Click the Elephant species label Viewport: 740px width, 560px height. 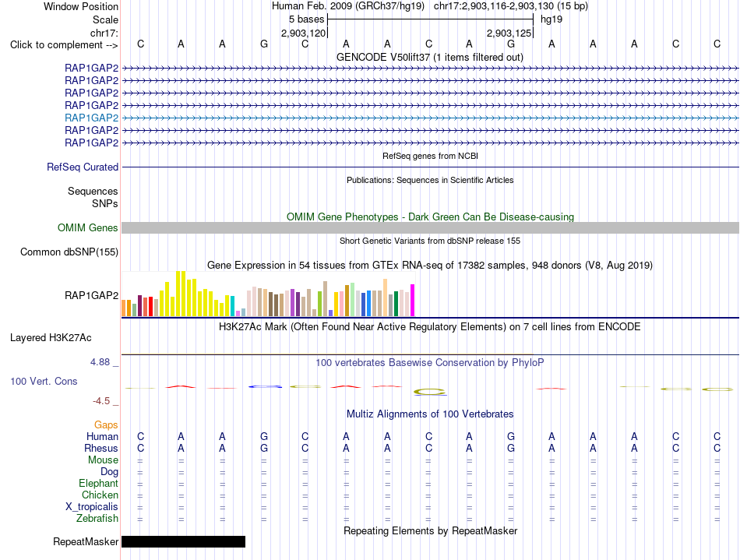point(99,484)
